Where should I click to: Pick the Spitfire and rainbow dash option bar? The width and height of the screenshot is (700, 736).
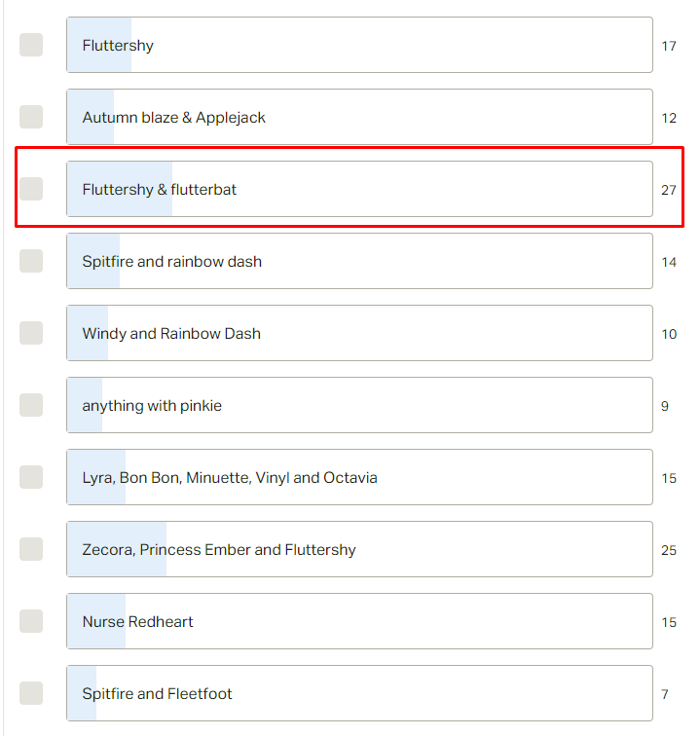tap(359, 261)
